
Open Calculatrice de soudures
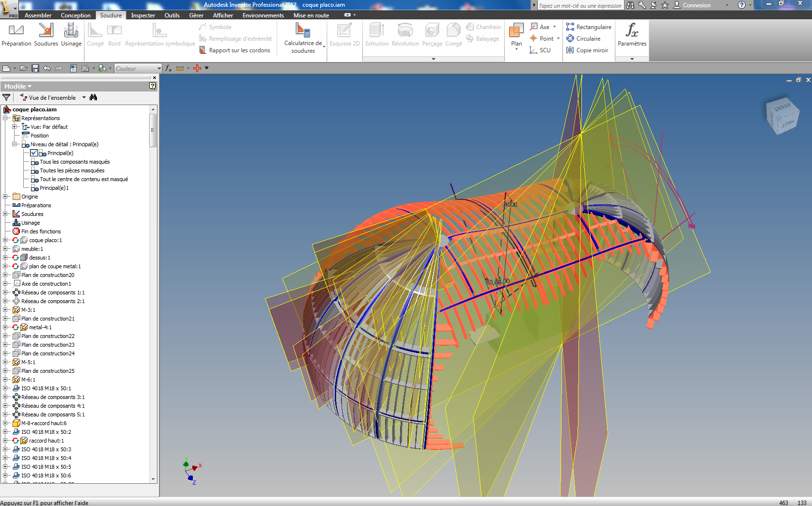point(303,38)
